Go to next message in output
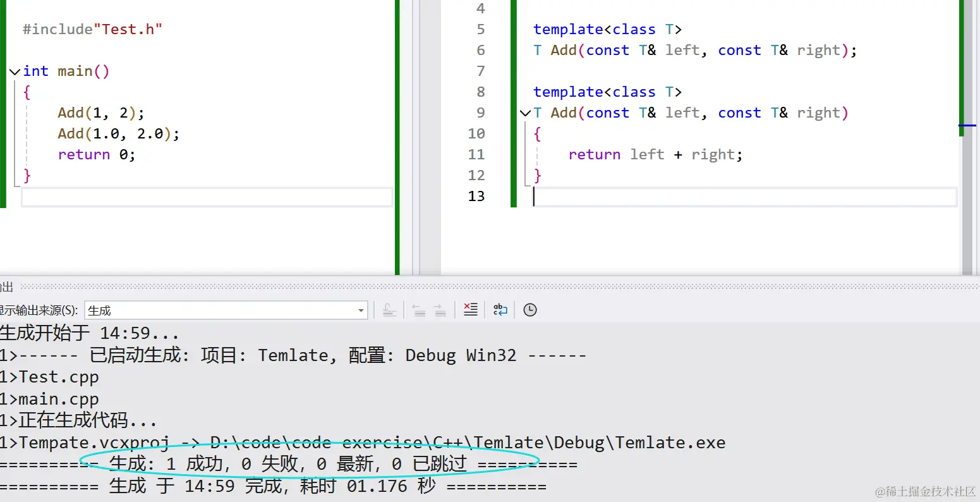 click(x=440, y=310)
